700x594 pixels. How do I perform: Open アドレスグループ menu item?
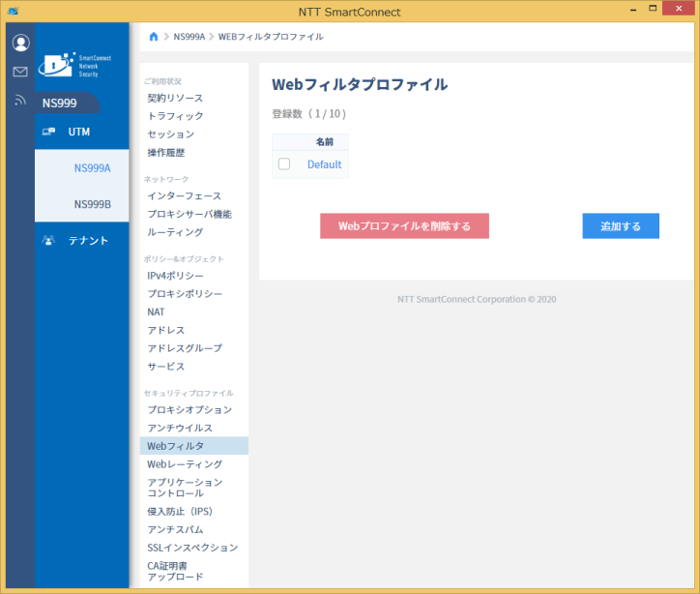185,348
